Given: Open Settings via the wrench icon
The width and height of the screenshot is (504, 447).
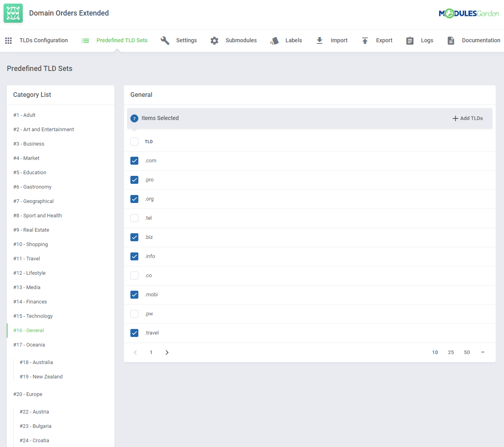Looking at the screenshot, I should click(x=165, y=41).
